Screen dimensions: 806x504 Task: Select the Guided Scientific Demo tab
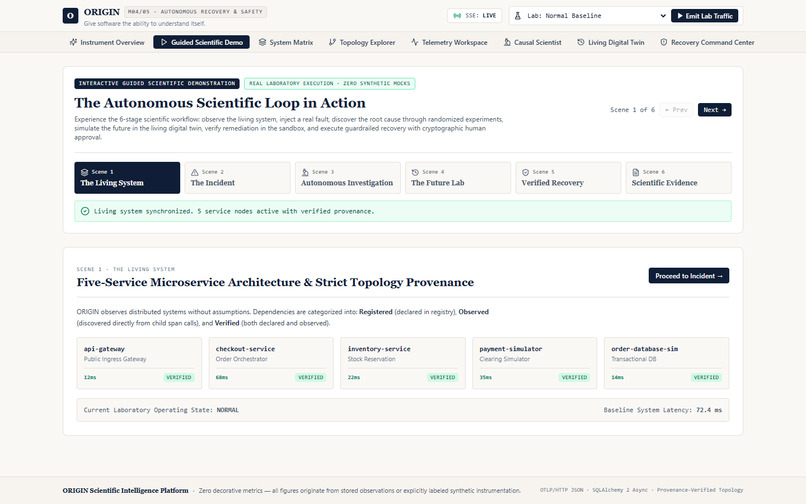202,42
